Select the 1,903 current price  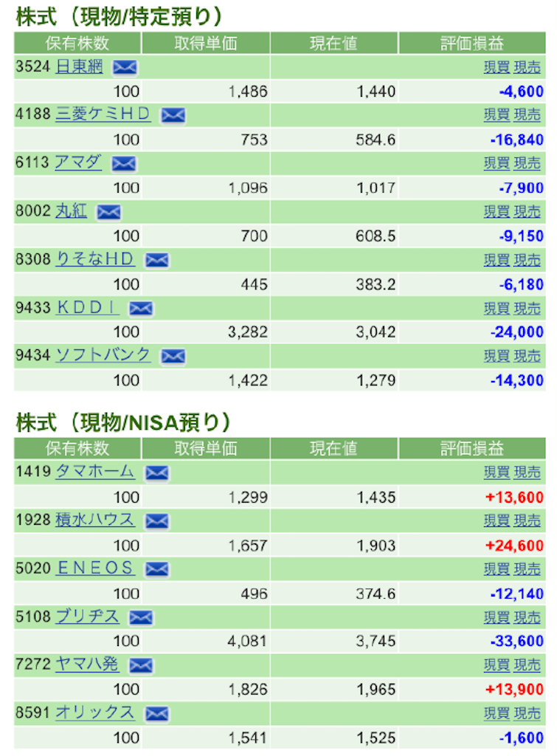pos(376,546)
